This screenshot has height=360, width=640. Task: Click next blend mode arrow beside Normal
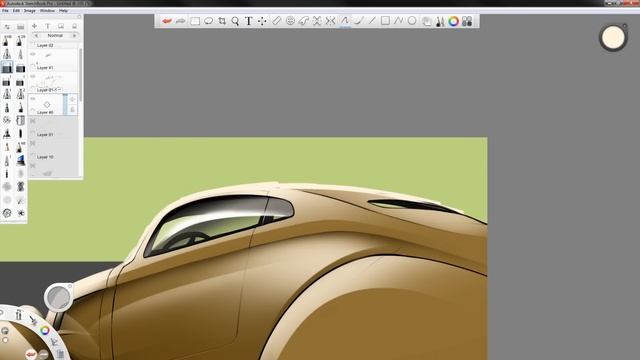click(74, 36)
